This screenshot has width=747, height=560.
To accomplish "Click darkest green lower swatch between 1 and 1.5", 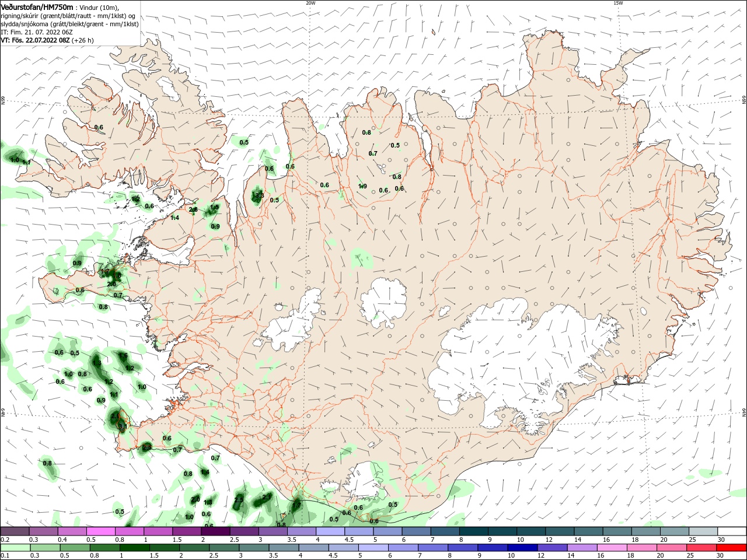I will coord(134,548).
